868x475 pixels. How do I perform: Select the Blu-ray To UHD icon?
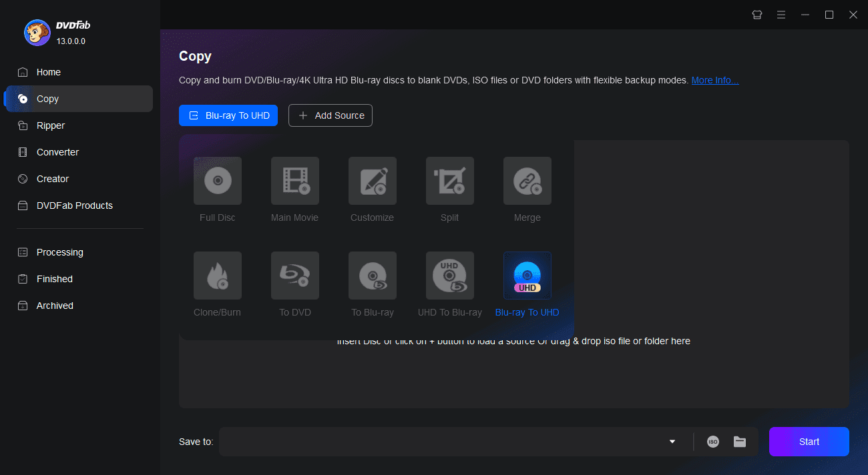coord(527,276)
